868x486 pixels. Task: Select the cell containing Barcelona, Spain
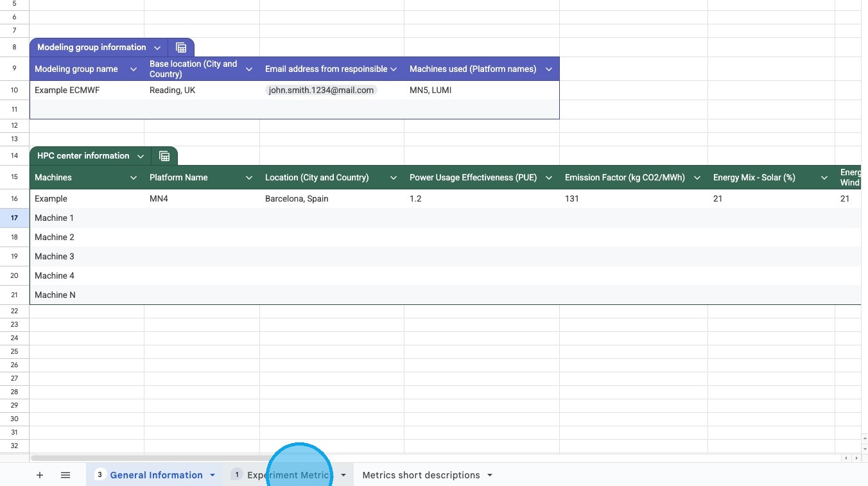click(297, 199)
